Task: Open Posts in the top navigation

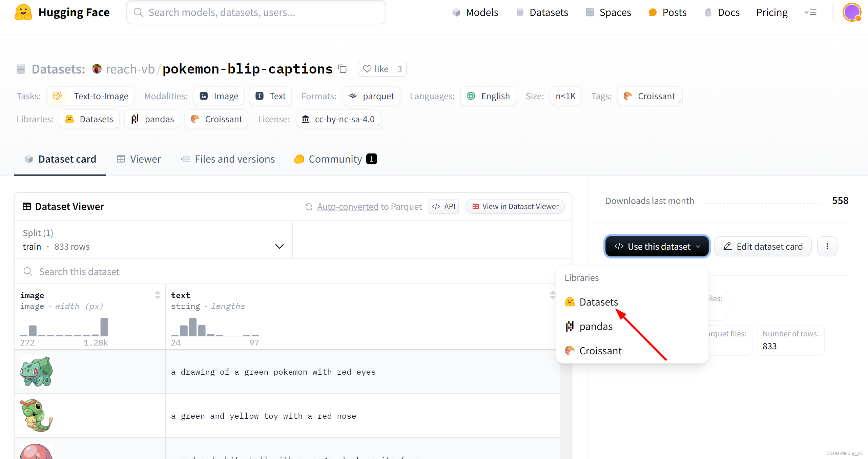Action: coord(667,12)
